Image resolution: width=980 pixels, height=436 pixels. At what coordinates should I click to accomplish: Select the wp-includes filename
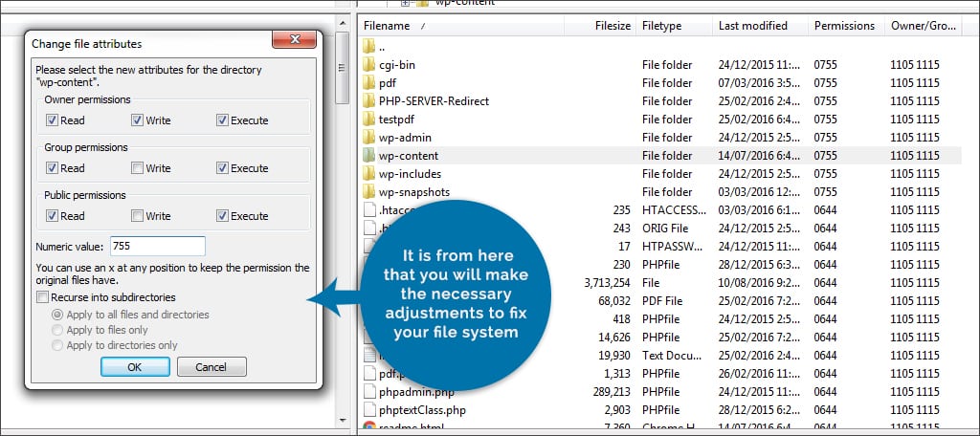tap(410, 174)
